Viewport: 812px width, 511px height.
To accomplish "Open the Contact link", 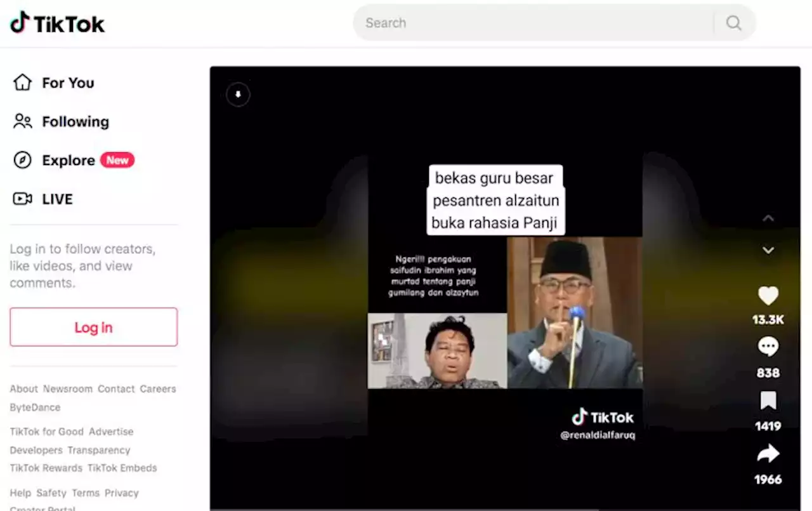I will 116,388.
